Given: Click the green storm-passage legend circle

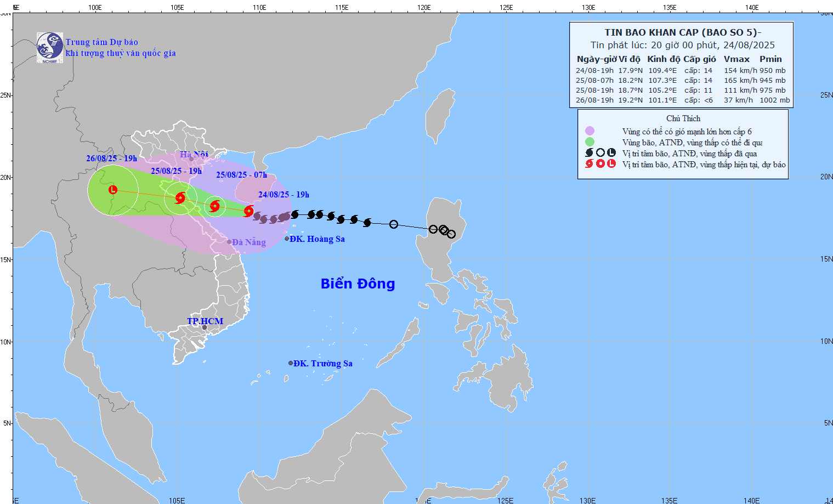Looking at the screenshot, I should 589,142.
